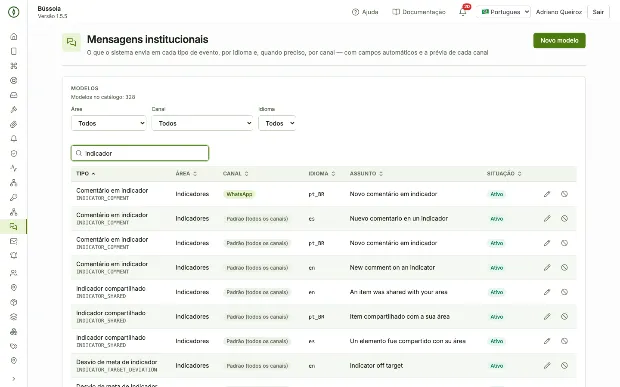The width and height of the screenshot is (620, 387).
Task: Expand the sidebar with bottom chevron
Action: (x=14, y=379)
